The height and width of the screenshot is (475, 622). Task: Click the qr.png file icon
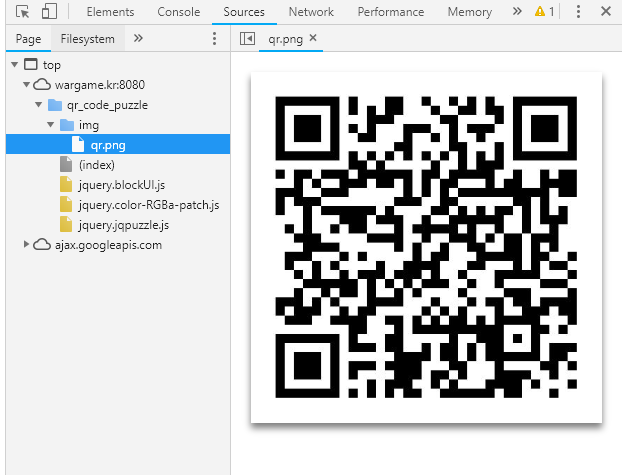click(78, 144)
